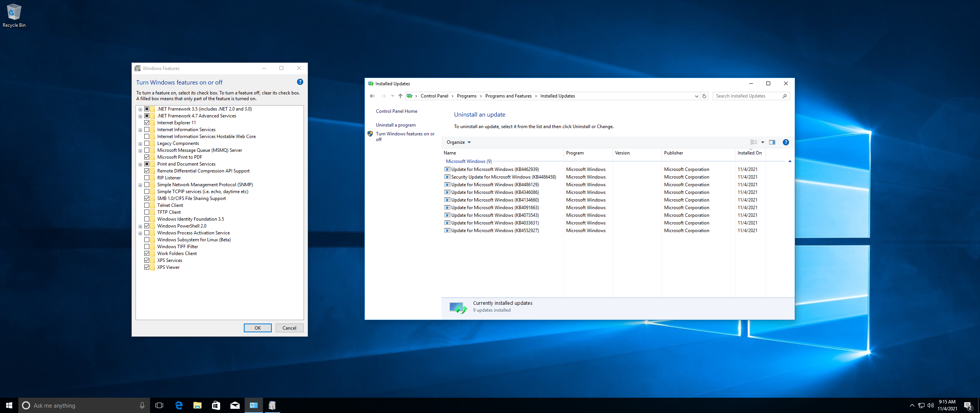Collapse the Microsoft Windows (9) group
This screenshot has height=413, width=980.
(x=789, y=161)
